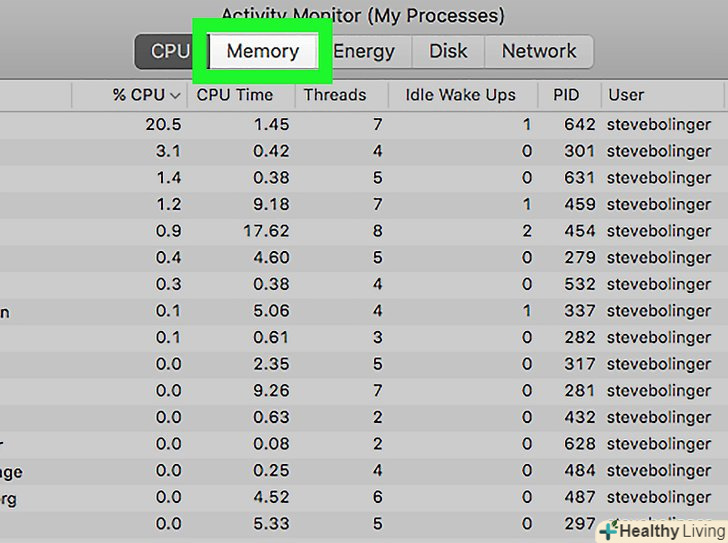Viewport: 728px width, 543px height.
Task: Choose the process row with PID 337
Action: pyautogui.click(x=579, y=311)
